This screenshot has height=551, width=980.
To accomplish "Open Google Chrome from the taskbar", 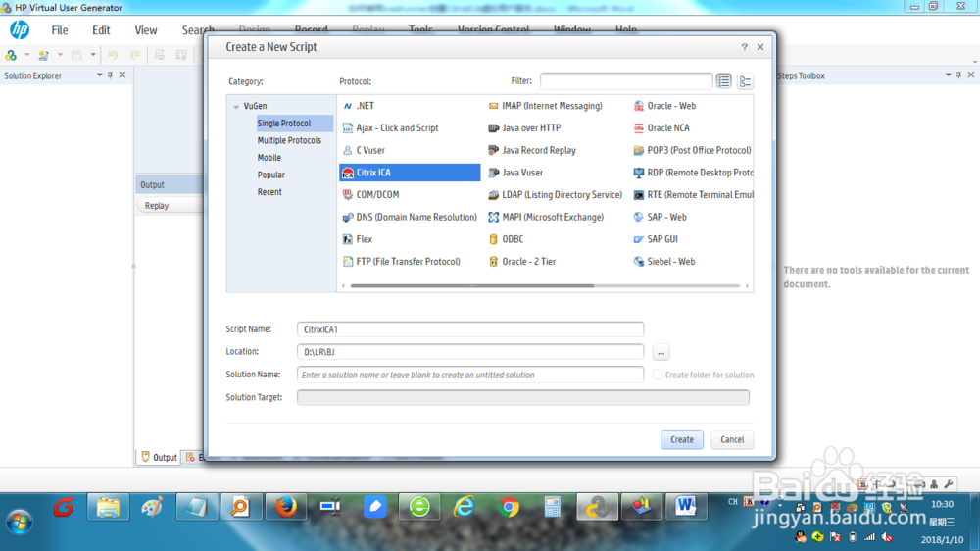I will point(509,507).
